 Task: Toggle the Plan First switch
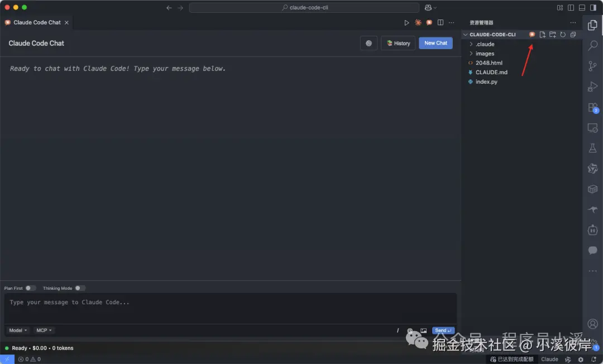pos(30,288)
